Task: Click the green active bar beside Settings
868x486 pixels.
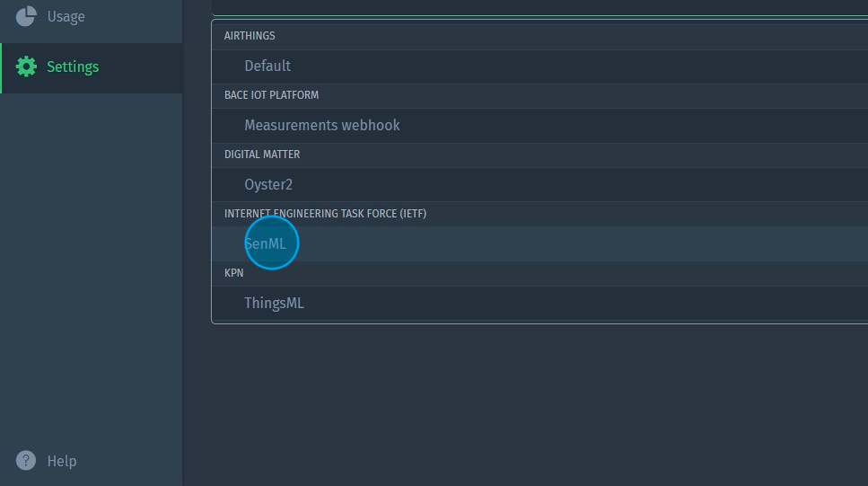Action: (1, 67)
